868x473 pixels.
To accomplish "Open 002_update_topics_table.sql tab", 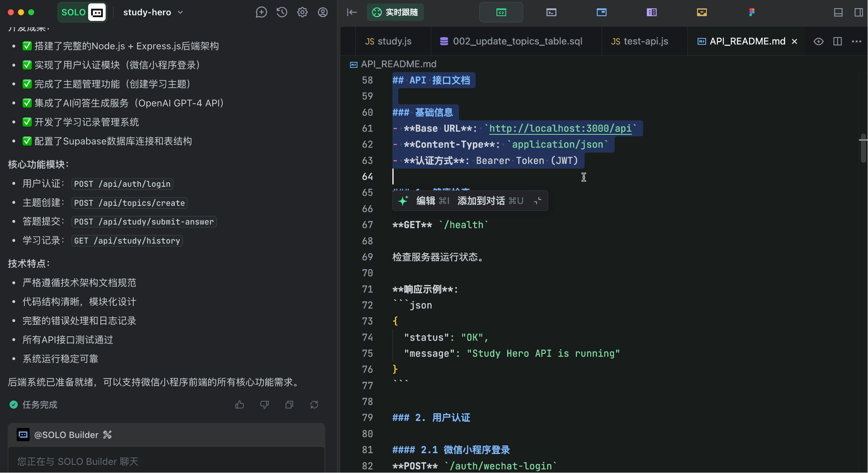I will pyautogui.click(x=511, y=42).
